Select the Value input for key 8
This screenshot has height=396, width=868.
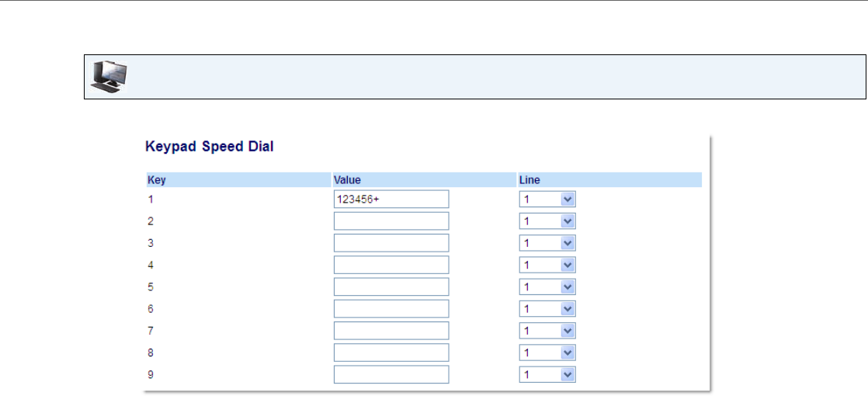[391, 353]
